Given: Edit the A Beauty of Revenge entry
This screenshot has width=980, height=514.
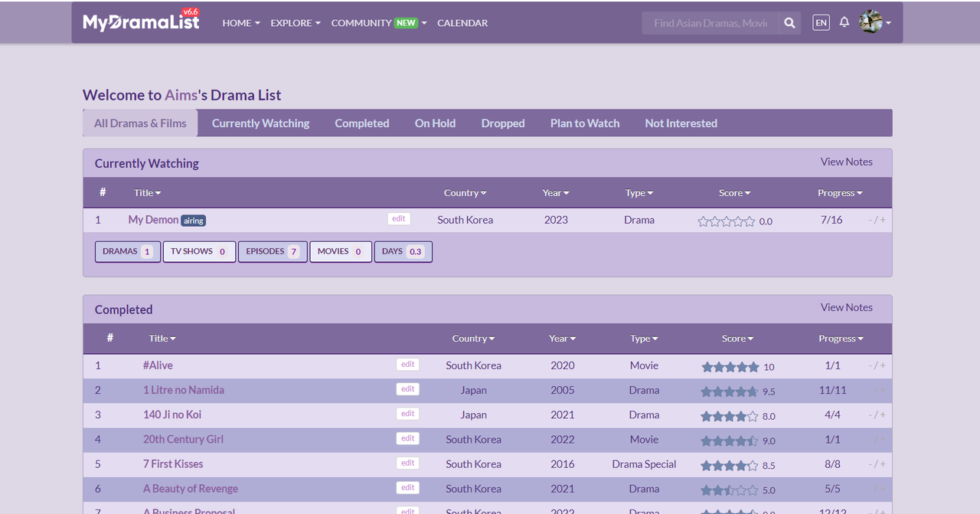Looking at the screenshot, I should click(407, 487).
